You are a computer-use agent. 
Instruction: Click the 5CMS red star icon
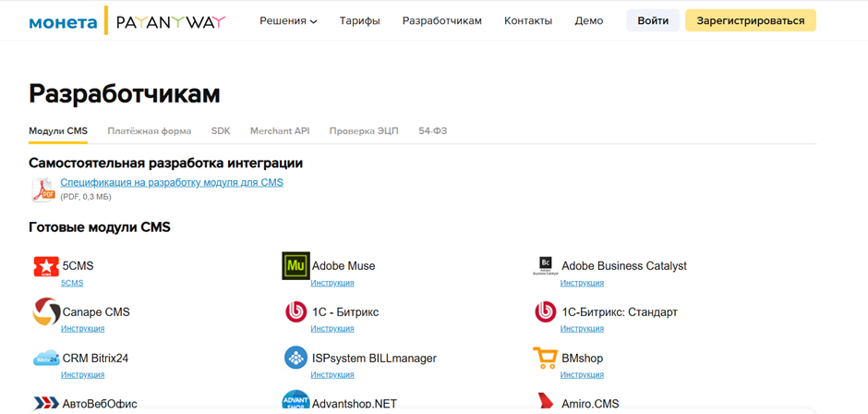tap(46, 266)
